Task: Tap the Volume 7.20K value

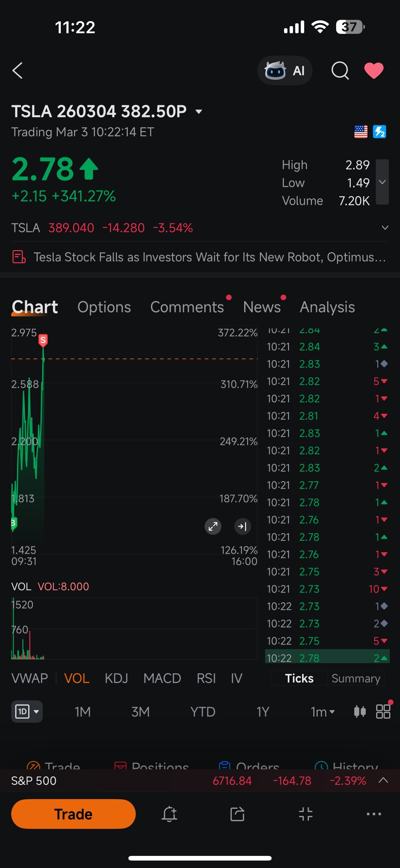Action: 354,201
